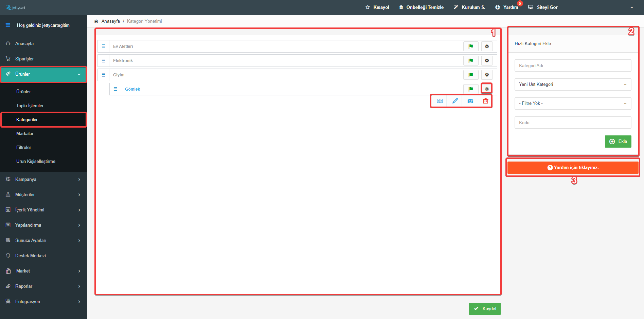
Task: Expand the Sunucu Ayarları sidebar menu
Action: [43, 241]
